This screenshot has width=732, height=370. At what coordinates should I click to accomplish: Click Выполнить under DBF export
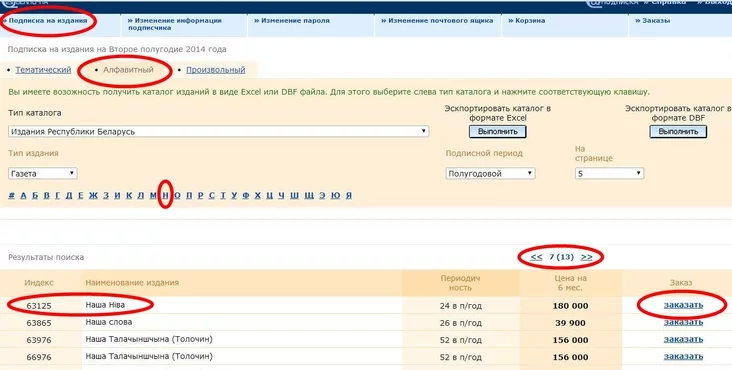[x=678, y=132]
